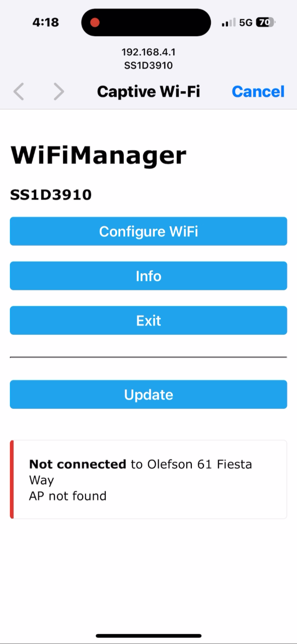Tap the Captive Wi-Fi title

pyautogui.click(x=148, y=91)
